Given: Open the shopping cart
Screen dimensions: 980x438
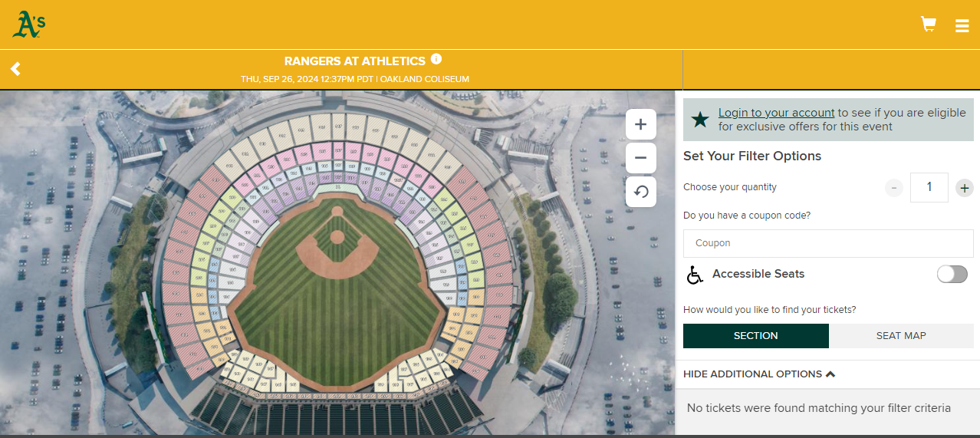Looking at the screenshot, I should 928,25.
